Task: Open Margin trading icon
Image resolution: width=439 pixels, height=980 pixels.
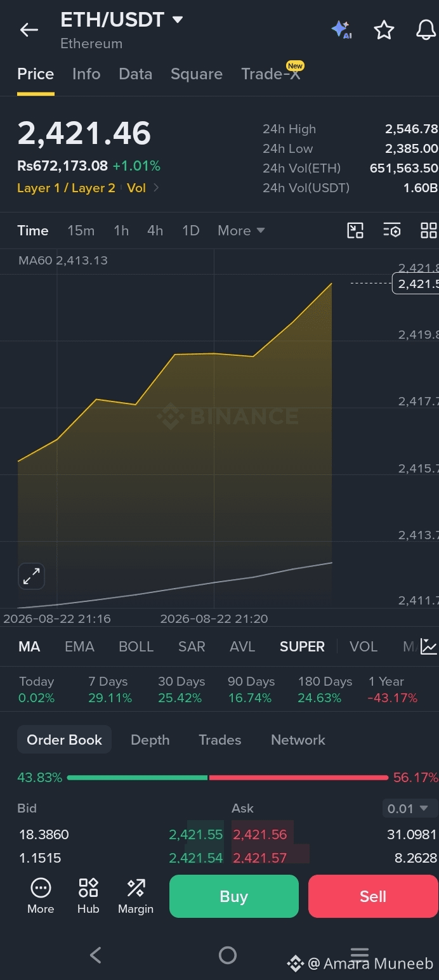Action: [136, 896]
